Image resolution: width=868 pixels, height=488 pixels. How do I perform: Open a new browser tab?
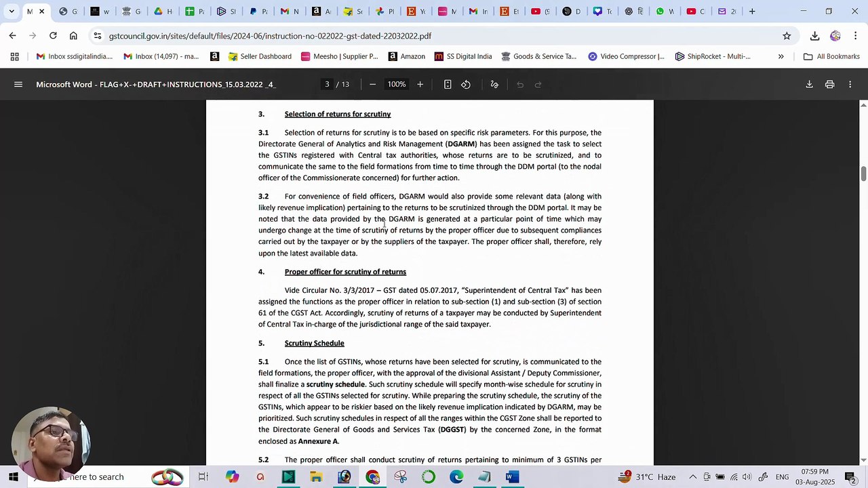752,12
